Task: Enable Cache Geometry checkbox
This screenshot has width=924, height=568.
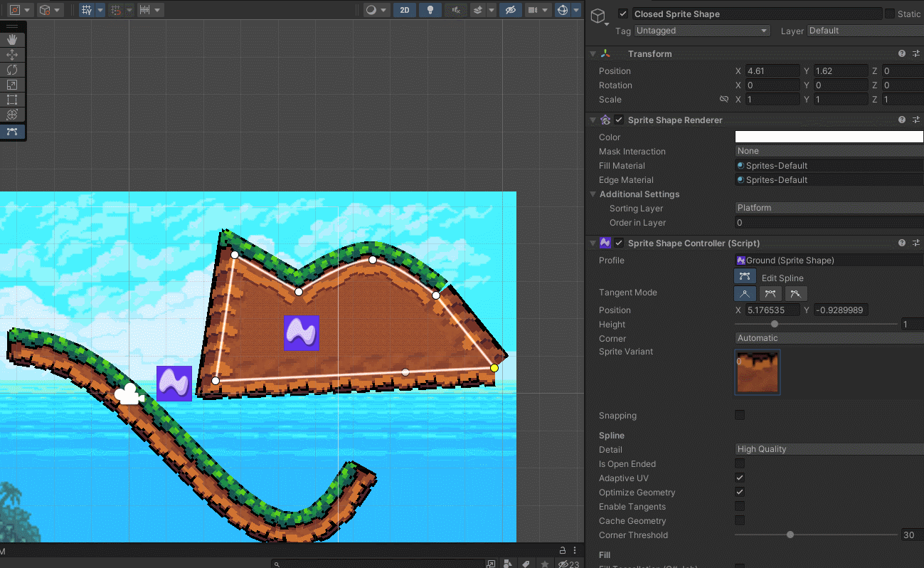Action: [740, 520]
